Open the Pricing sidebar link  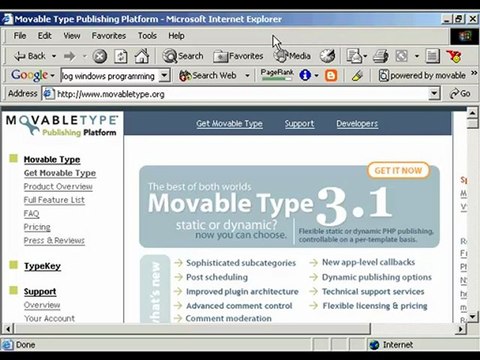click(37, 227)
